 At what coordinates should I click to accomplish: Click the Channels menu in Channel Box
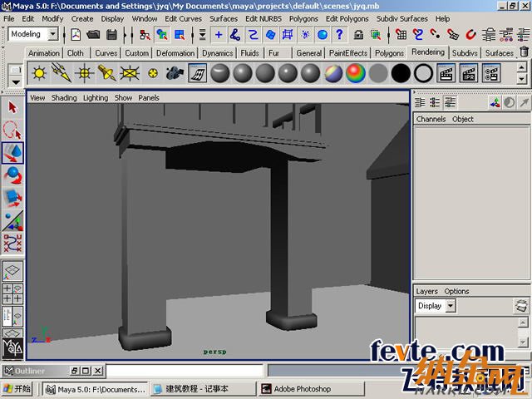(431, 119)
